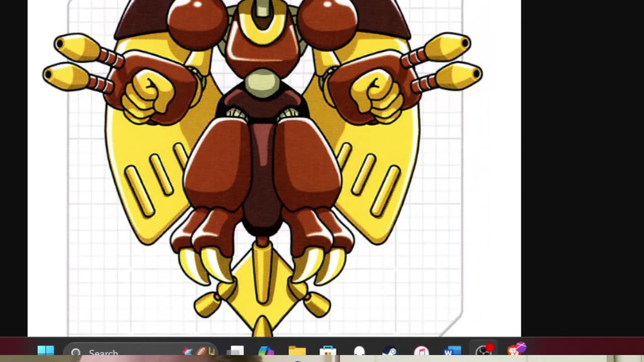This screenshot has width=644, height=362.
Task: Open the music app taskbar icon
Action: [421, 351]
